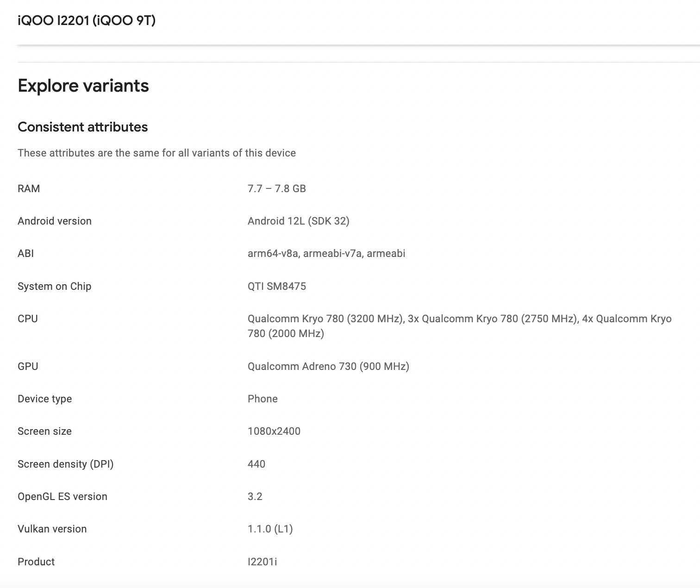This screenshot has width=700, height=588.
Task: Select the OpenGL ES version label
Action: pyautogui.click(x=62, y=496)
